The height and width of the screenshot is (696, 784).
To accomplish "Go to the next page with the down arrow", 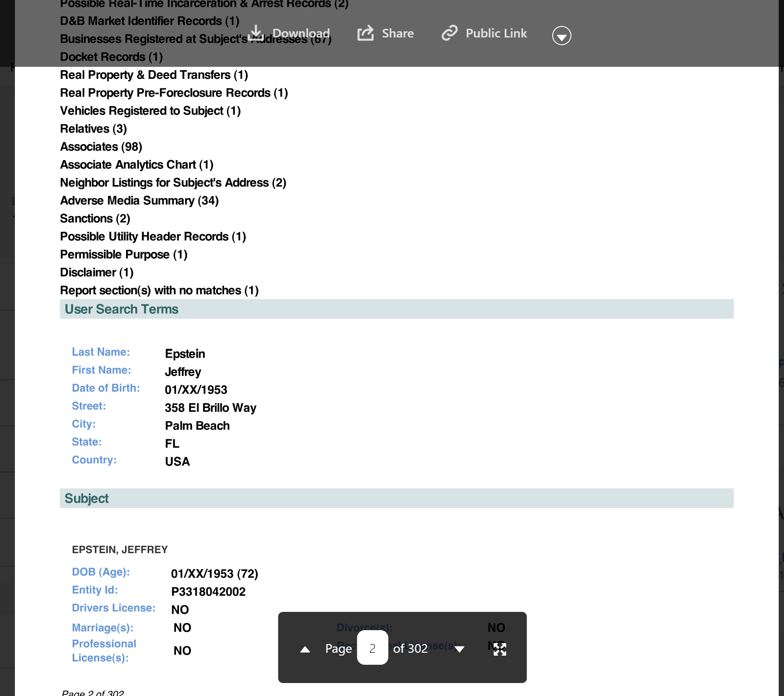I will (459, 649).
